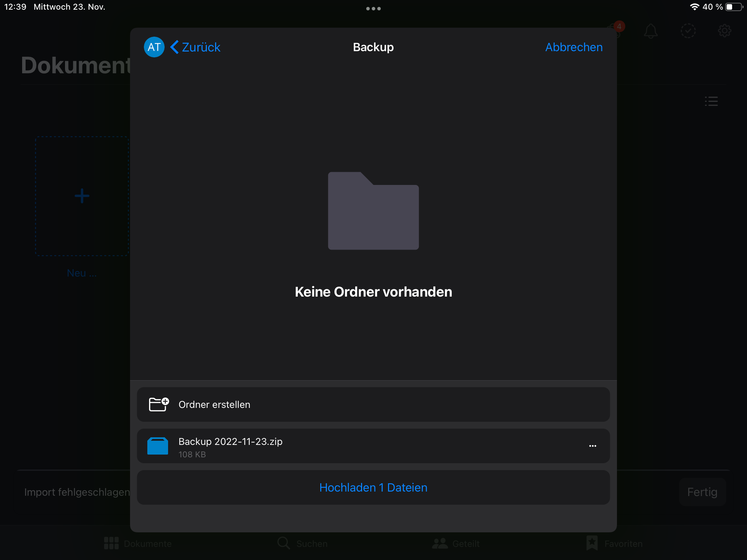Viewport: 747px width, 560px height.
Task: Click the Neu ... label
Action: coord(82,273)
